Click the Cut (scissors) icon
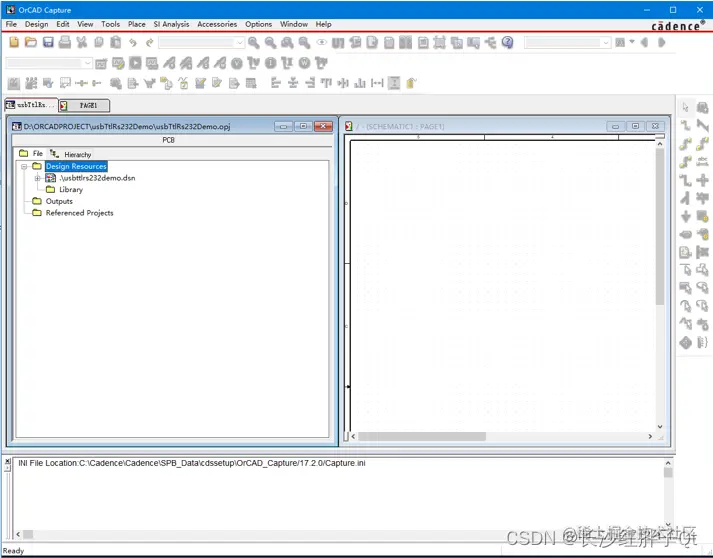Viewport: 713px width, 558px height. pyautogui.click(x=82, y=42)
